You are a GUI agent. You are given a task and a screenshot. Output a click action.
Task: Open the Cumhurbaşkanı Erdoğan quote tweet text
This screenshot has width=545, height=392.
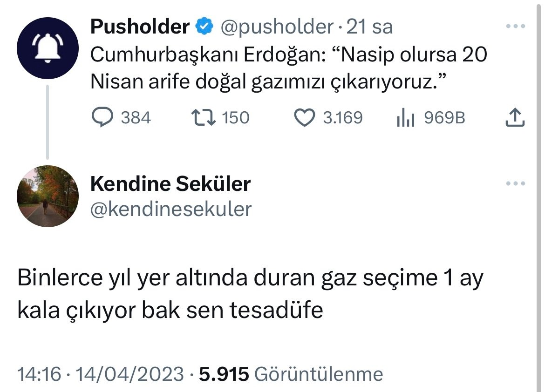click(288, 69)
